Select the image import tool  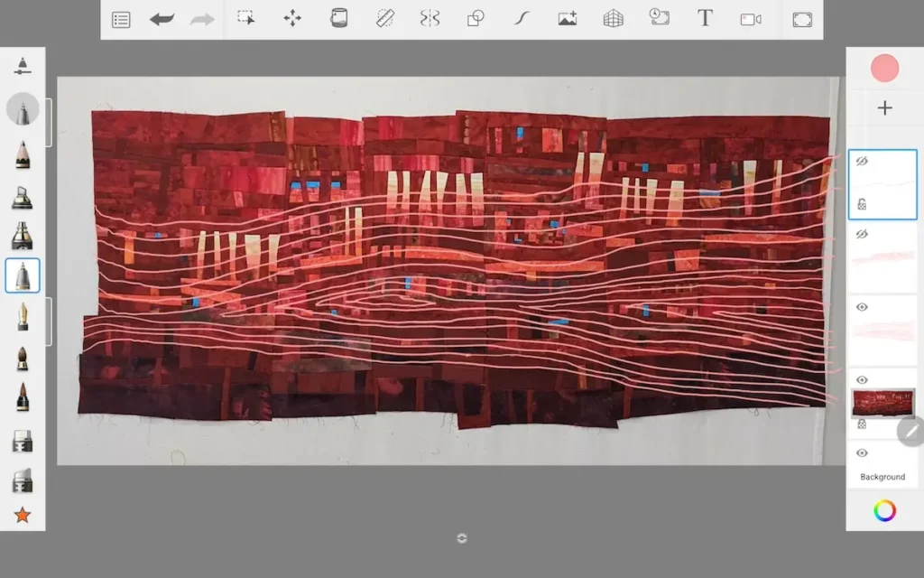click(567, 18)
